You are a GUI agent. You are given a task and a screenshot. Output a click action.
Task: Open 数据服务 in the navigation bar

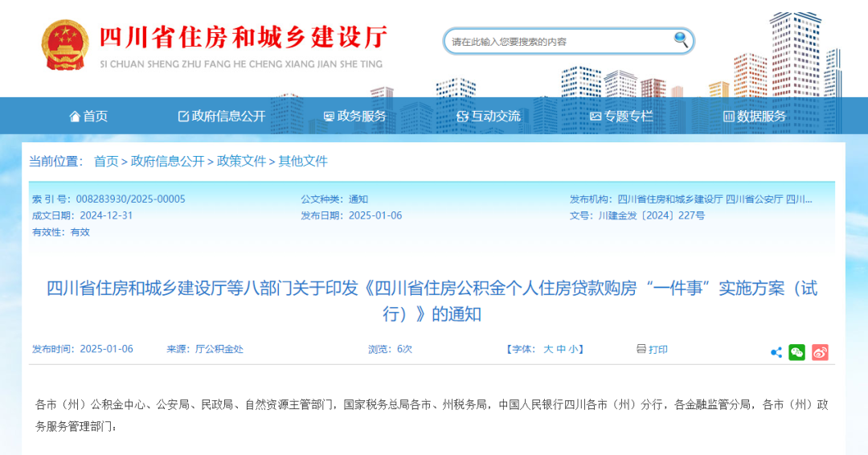point(755,117)
